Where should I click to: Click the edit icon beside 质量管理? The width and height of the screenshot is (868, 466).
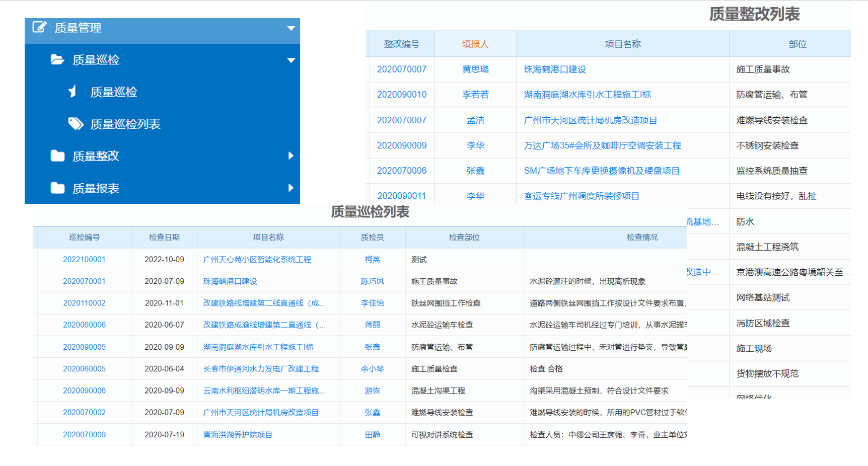point(39,27)
